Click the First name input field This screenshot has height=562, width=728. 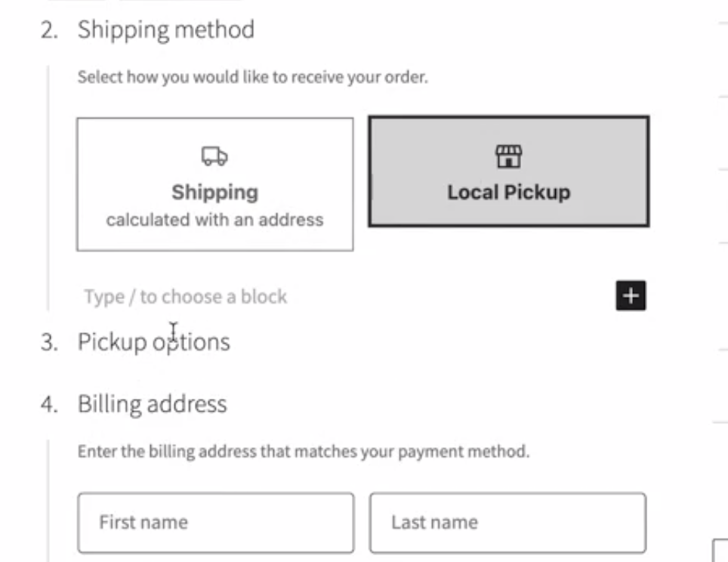pyautogui.click(x=215, y=522)
